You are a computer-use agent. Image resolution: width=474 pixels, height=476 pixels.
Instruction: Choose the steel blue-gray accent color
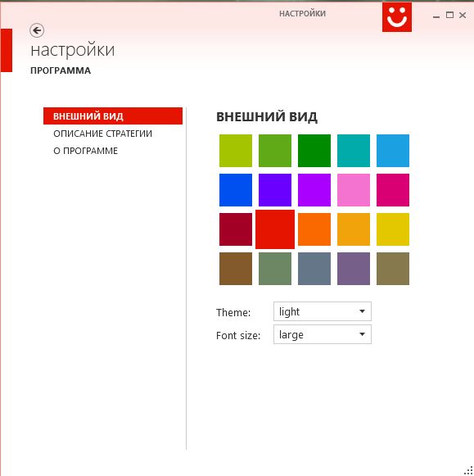(x=314, y=269)
